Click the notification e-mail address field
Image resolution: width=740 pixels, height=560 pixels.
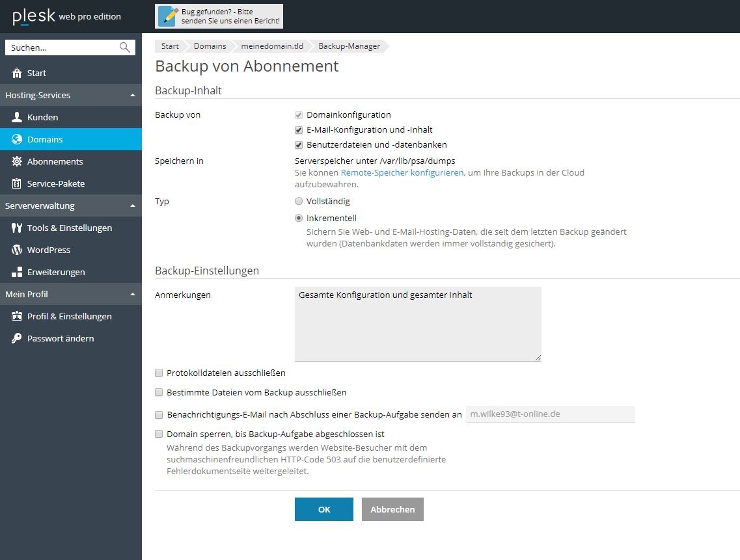550,414
